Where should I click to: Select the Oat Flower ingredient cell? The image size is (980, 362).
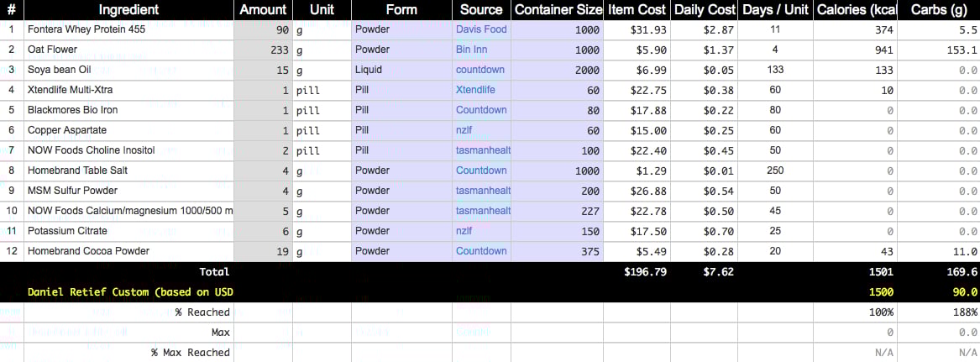pos(128,50)
